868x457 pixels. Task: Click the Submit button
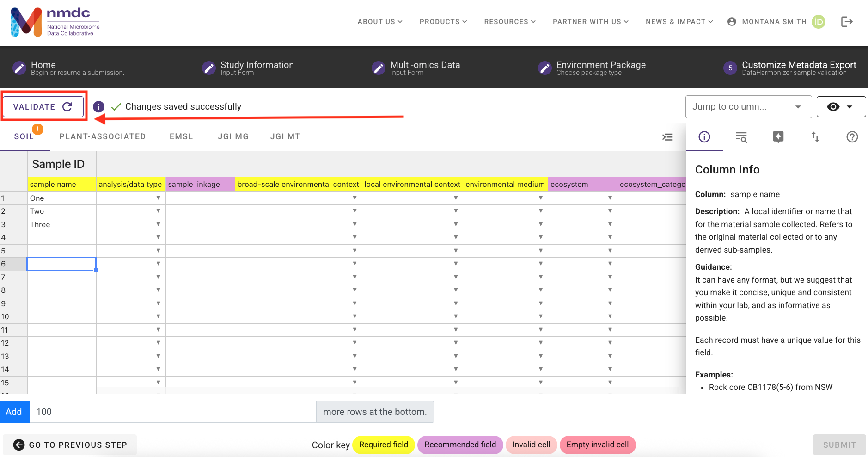839,445
